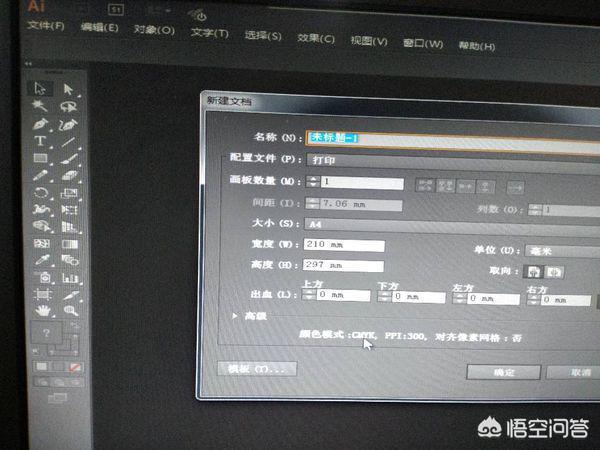Viewport: 600px width, 450px height.
Task: Click the 取消 cancel button
Action: (573, 373)
